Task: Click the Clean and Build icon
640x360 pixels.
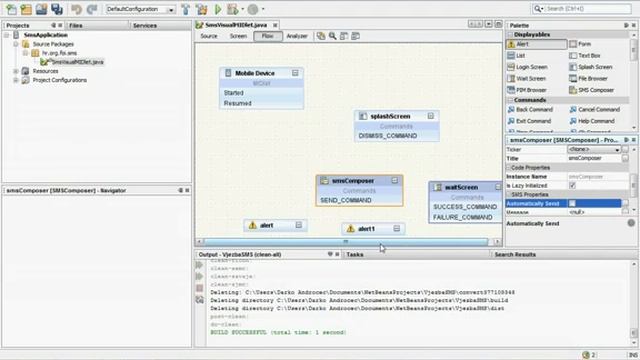Action: [x=201, y=9]
